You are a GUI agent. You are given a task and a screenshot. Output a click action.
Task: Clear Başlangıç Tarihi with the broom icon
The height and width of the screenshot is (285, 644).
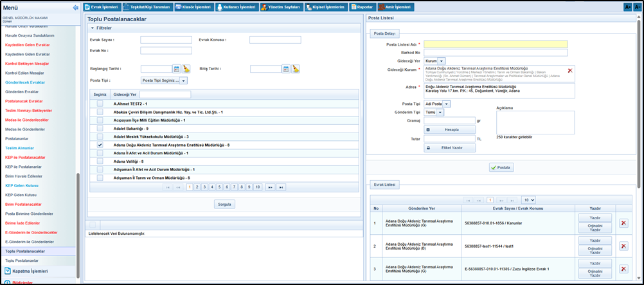pos(186,69)
